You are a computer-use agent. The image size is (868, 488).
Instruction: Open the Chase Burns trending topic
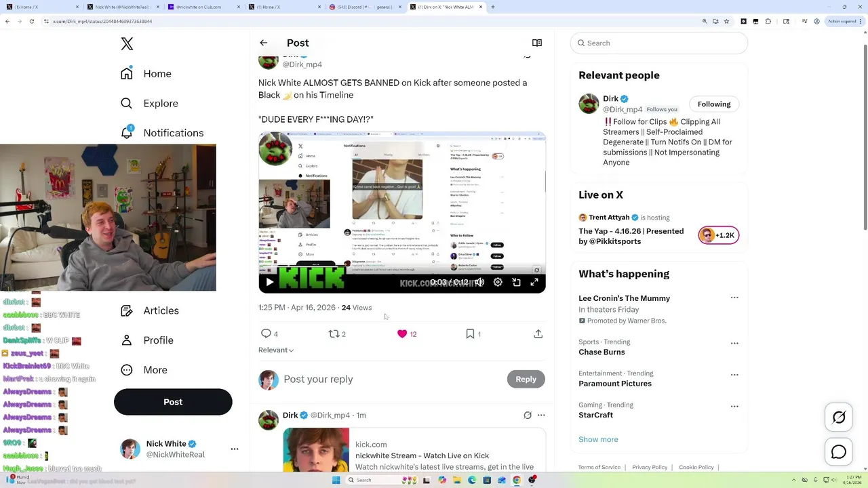pos(601,352)
